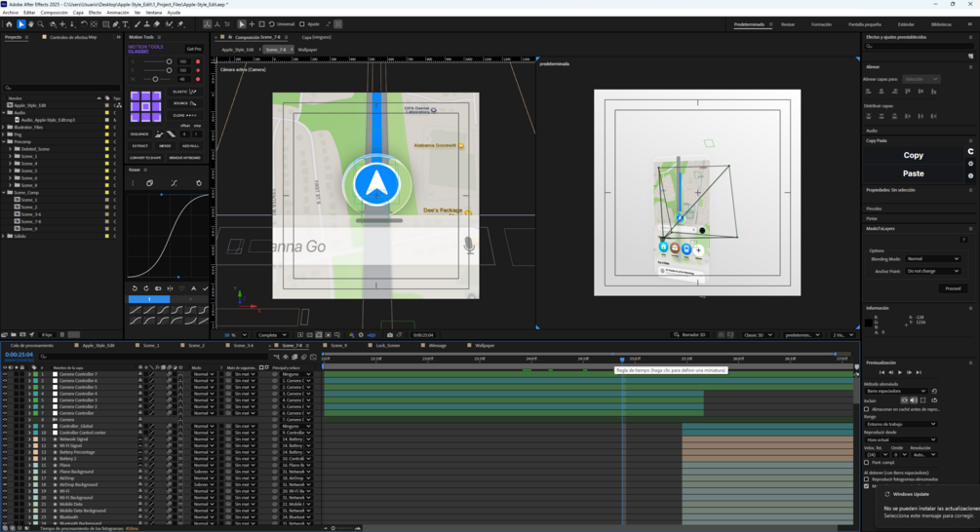Click the large Paste button
This screenshot has width=980, height=532.
[x=913, y=173]
